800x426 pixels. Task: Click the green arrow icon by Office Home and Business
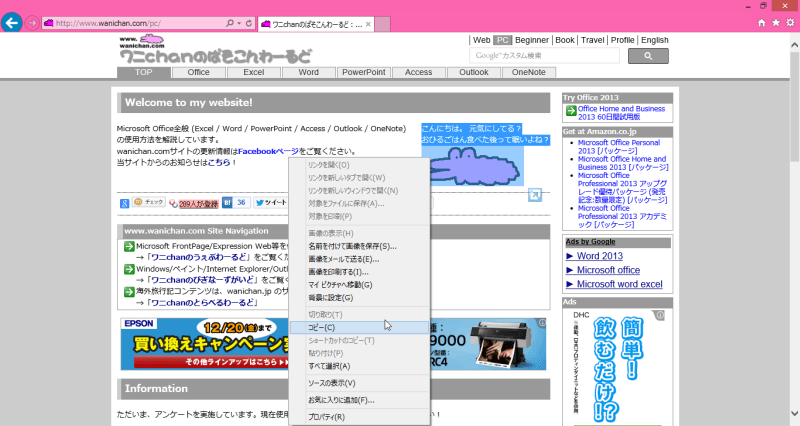(571, 111)
